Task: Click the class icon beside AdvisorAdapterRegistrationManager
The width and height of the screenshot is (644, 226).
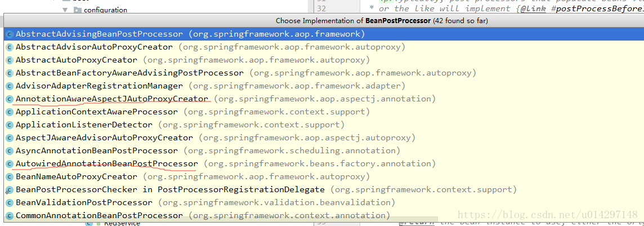Action: (x=10, y=86)
